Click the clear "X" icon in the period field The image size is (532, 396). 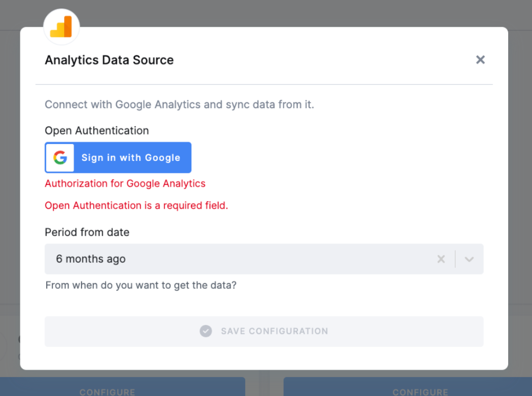tap(441, 259)
